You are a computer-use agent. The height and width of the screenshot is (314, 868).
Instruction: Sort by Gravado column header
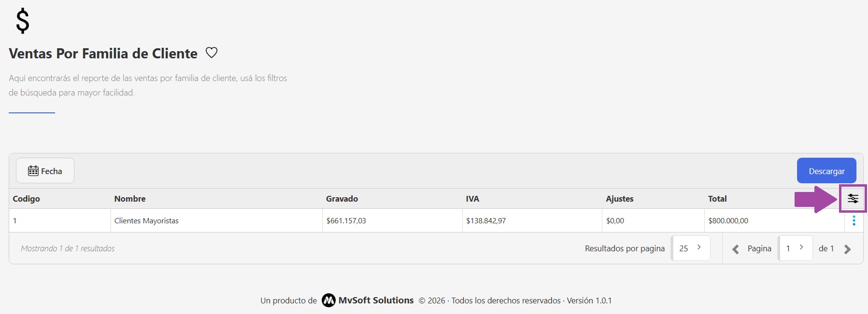coord(342,199)
